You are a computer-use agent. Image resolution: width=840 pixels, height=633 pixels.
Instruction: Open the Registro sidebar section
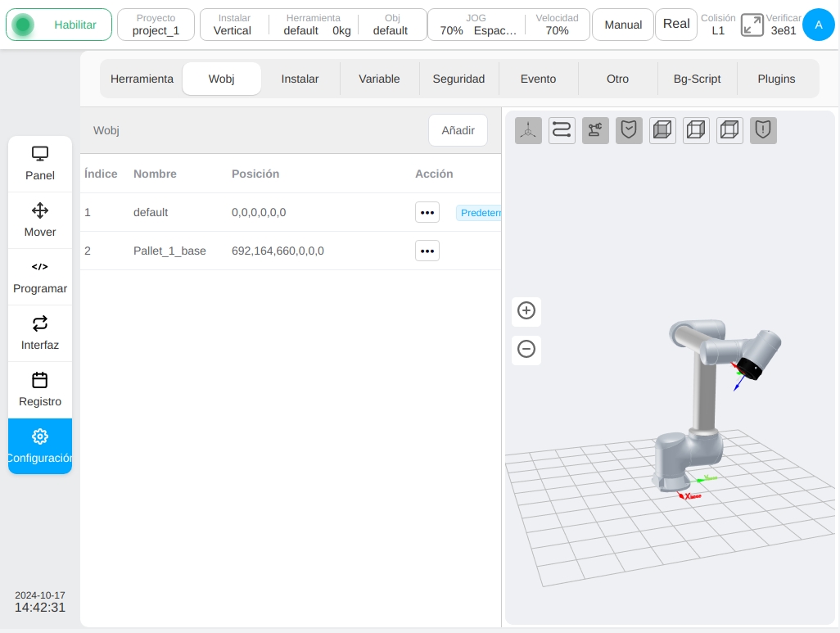click(40, 390)
